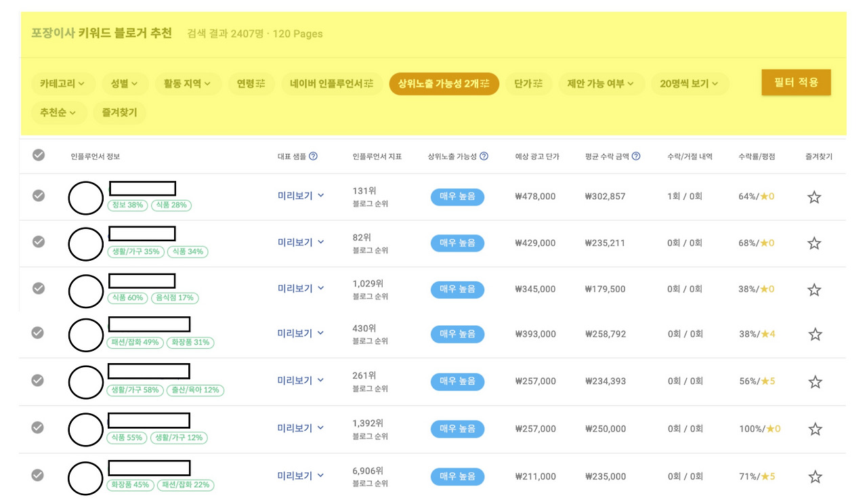Expand 미리보기 for the 131위 blogger
Viewport: 867px width, 504px height.
point(301,196)
